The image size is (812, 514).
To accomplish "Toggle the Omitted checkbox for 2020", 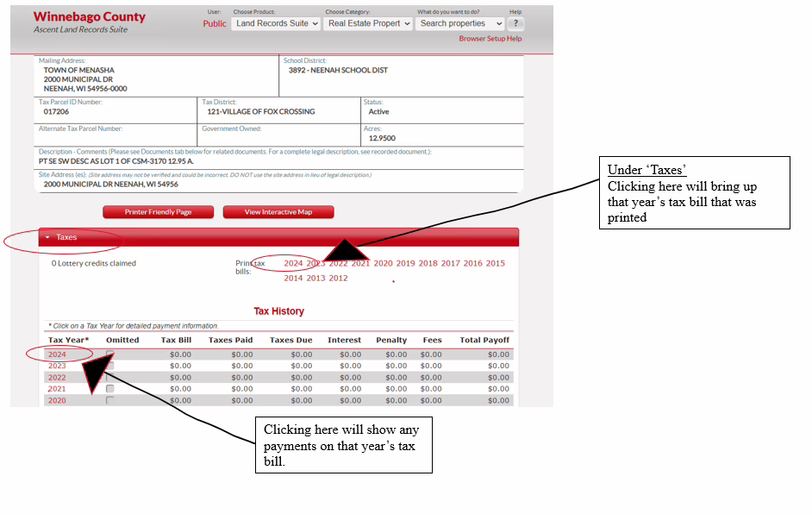I will coord(109,400).
